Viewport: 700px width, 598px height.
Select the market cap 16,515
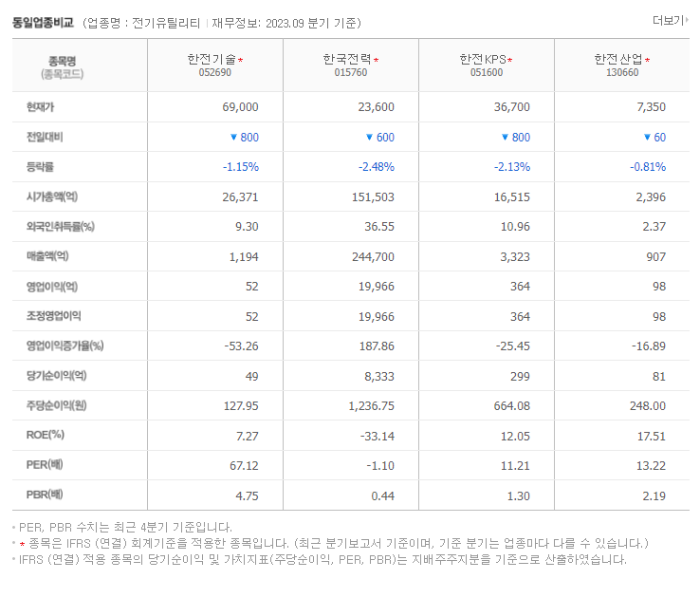point(511,196)
